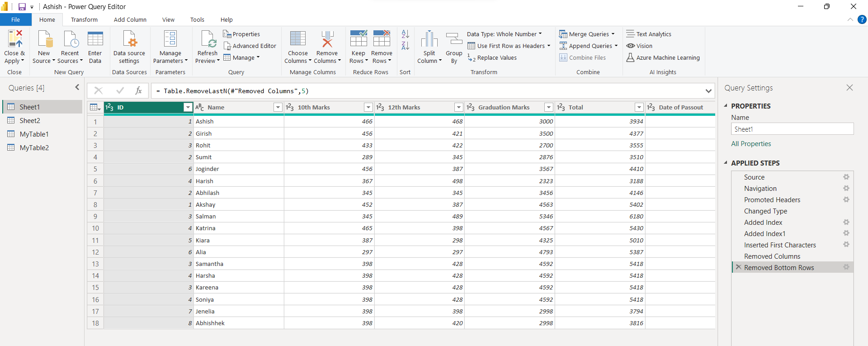Select the Changed Type applied step
Viewport: 868px width, 346px height.
pyautogui.click(x=765, y=211)
